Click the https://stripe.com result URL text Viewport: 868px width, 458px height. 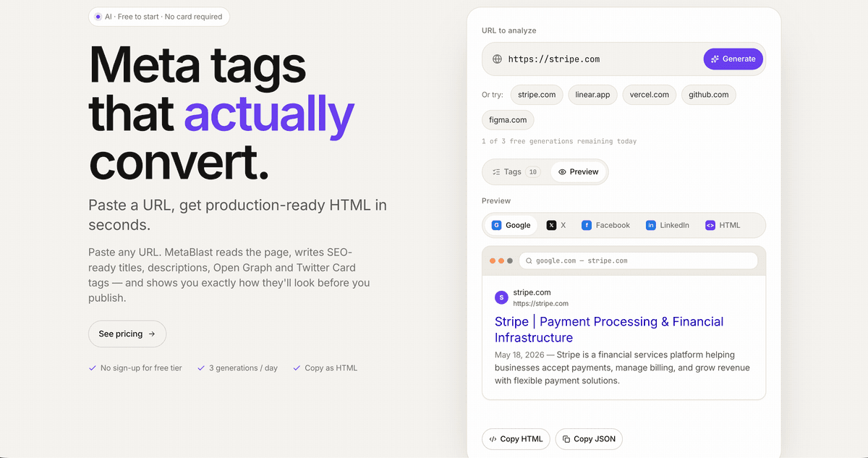coord(540,304)
